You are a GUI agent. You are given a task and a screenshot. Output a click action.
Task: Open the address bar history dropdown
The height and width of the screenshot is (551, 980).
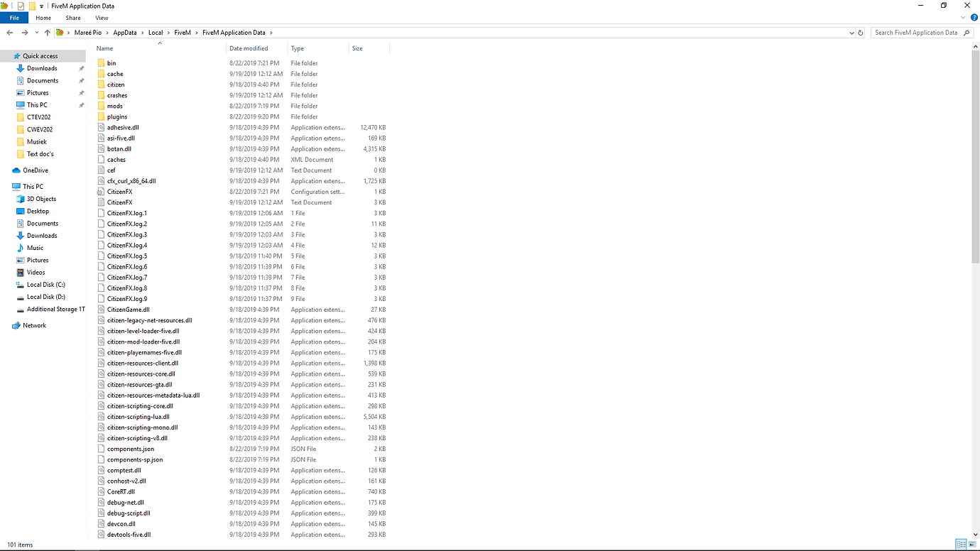pos(851,33)
